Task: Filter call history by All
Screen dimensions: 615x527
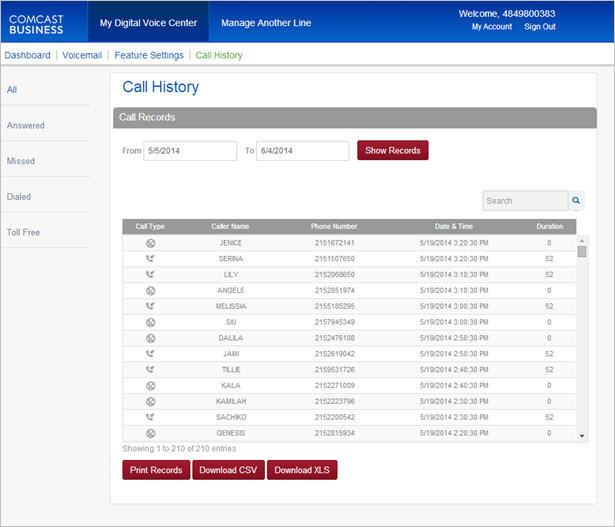Action: point(12,90)
